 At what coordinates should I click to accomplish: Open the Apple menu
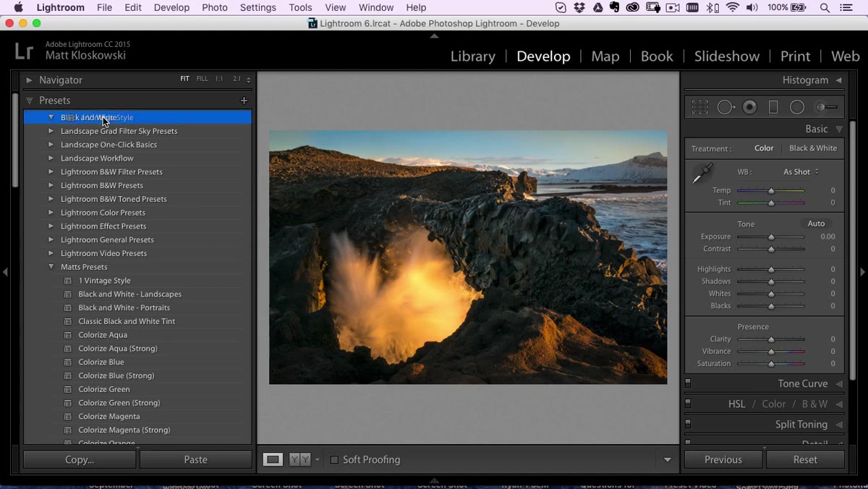pos(19,8)
